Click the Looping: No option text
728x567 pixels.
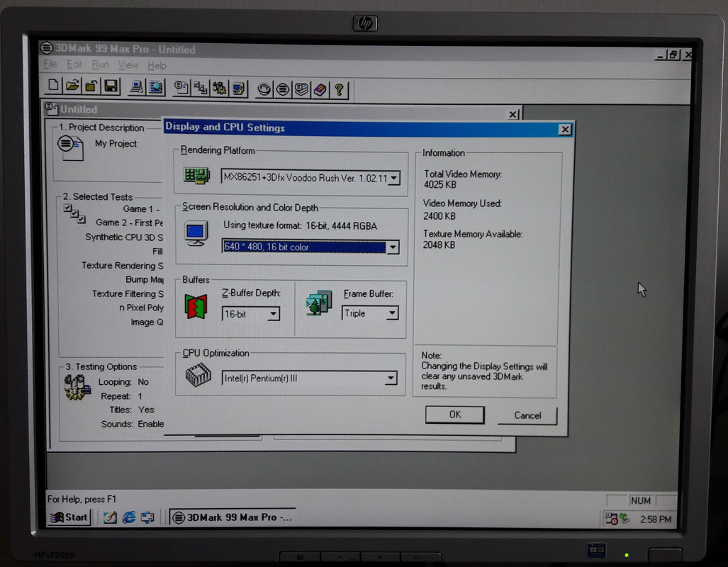click(123, 382)
